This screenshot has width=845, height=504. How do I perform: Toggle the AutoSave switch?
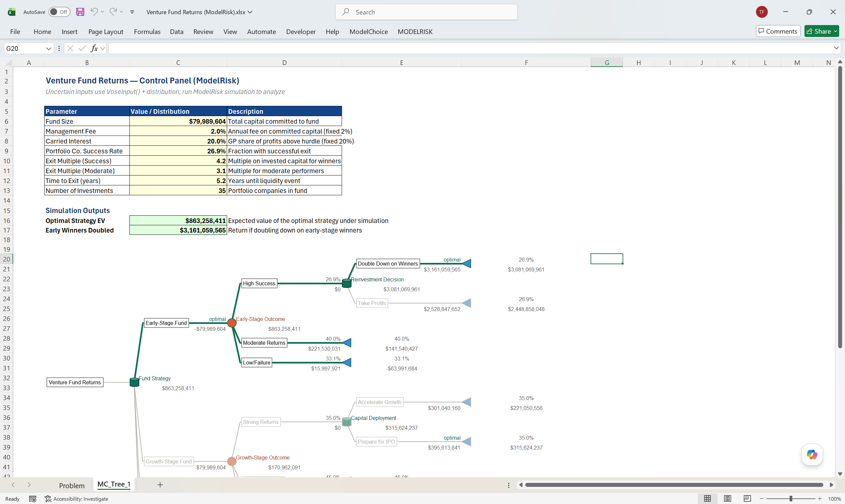(x=59, y=12)
